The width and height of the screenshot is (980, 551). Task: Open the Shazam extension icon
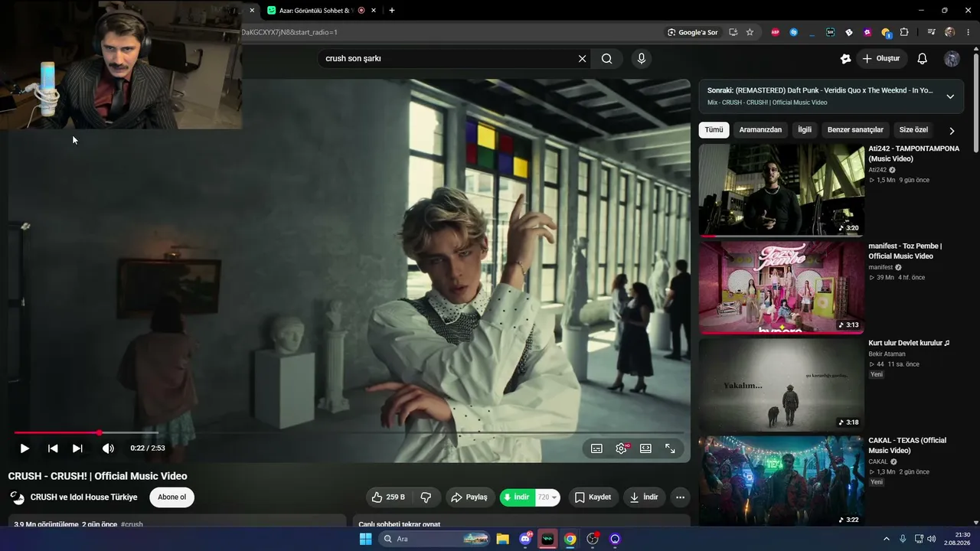[x=793, y=32]
